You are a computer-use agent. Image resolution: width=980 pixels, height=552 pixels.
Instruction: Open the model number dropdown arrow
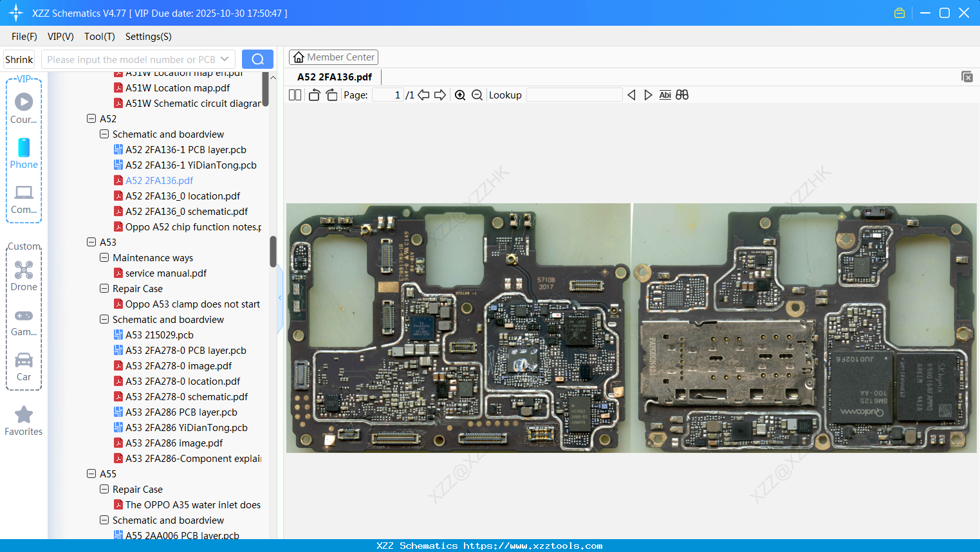pos(225,59)
